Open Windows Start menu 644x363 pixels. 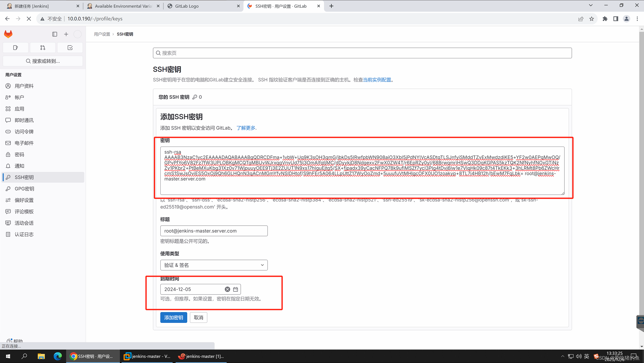8,356
